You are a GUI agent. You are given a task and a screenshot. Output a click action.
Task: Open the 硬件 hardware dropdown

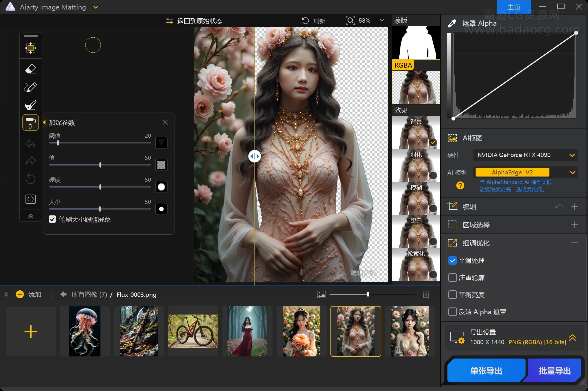point(526,155)
